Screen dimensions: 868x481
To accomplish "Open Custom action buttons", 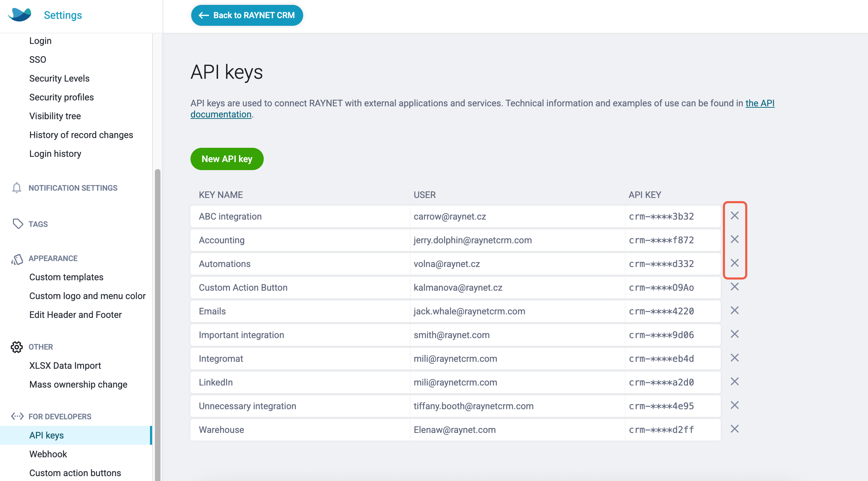I will [x=75, y=473].
